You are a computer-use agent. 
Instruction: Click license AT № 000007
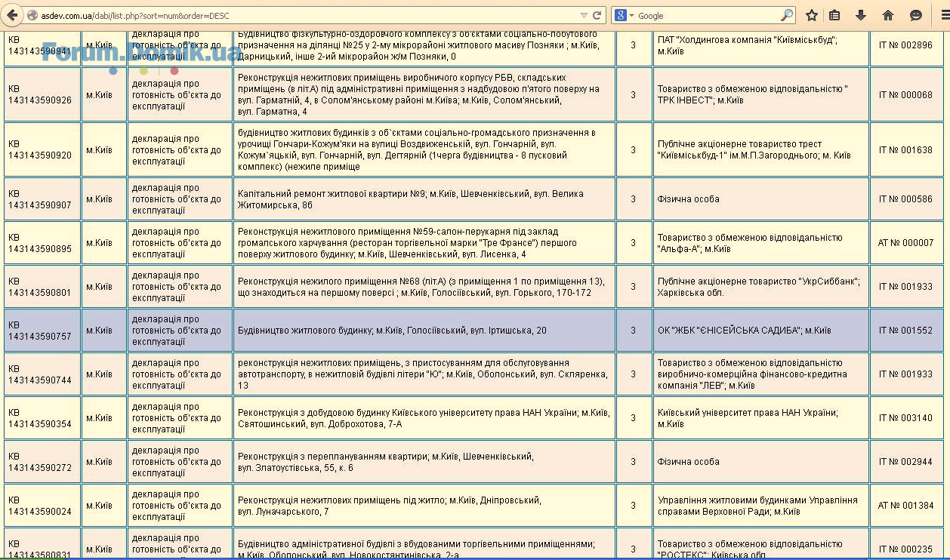[x=905, y=243]
